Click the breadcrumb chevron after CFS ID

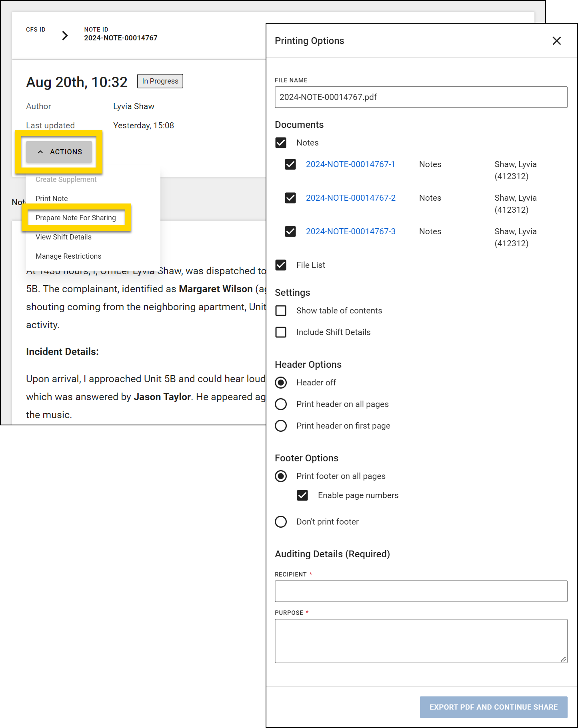pyautogui.click(x=65, y=36)
